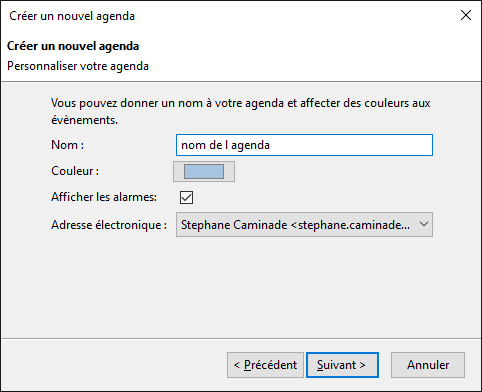
Task: Click the 'Adresse électronique :' label
Action: coord(109,225)
